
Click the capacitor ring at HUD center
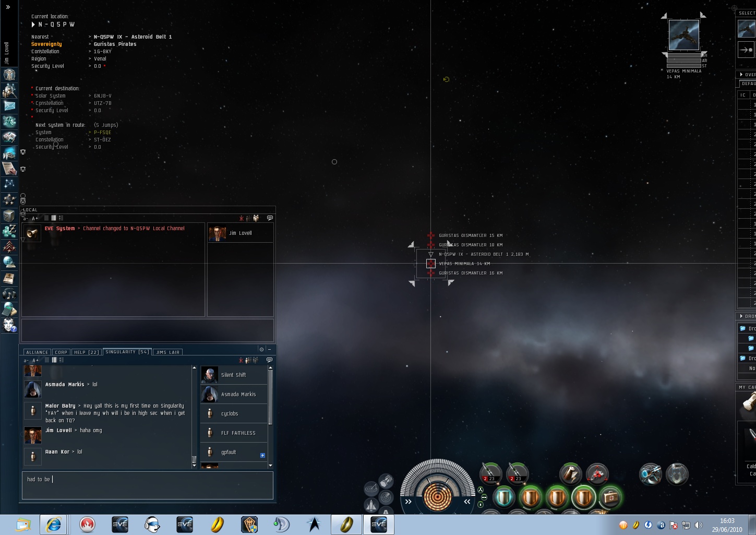tap(437, 496)
